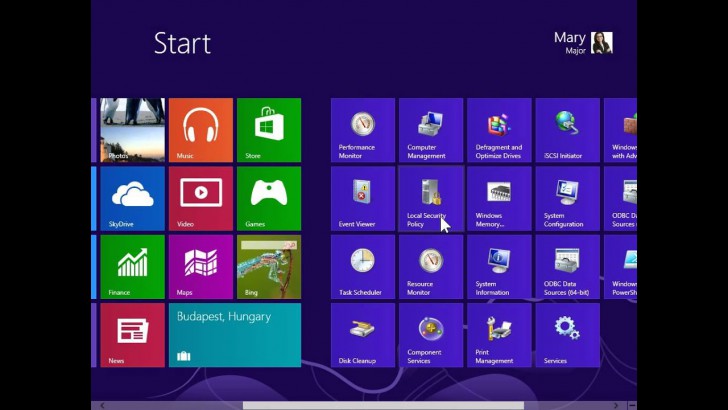
Task: Open ODBC Data Sources (64-bit)
Action: tap(567, 267)
